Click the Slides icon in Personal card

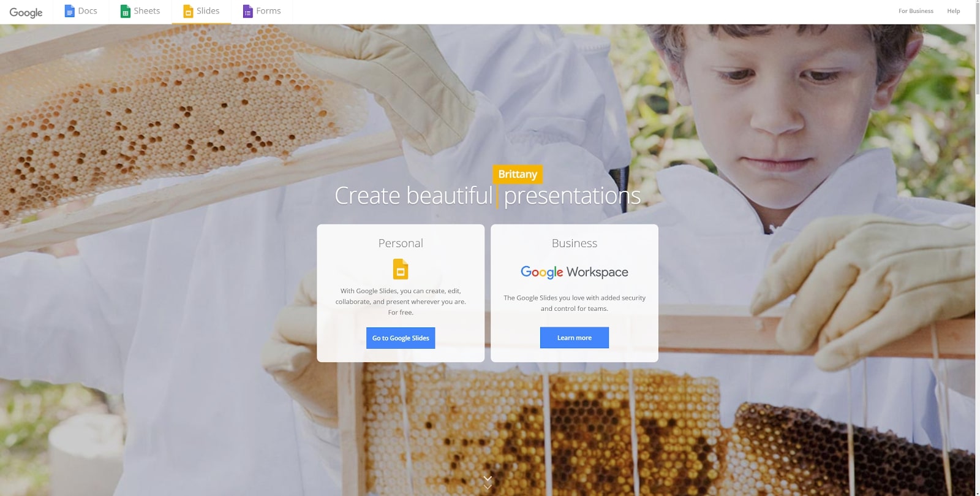401,269
